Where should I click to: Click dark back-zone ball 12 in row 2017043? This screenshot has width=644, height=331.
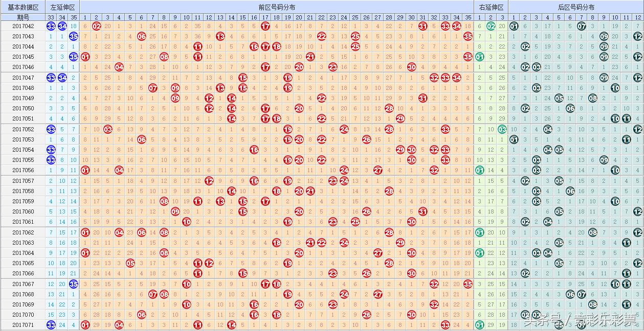(638, 36)
